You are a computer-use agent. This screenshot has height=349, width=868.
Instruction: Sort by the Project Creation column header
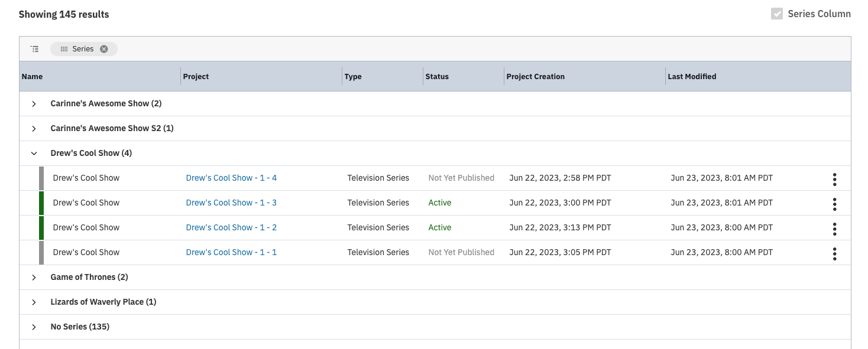point(536,77)
